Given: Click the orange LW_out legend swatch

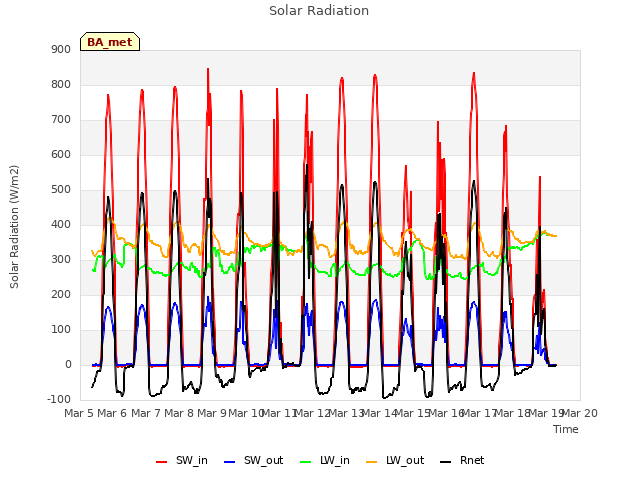Looking at the screenshot, I should tap(371, 462).
